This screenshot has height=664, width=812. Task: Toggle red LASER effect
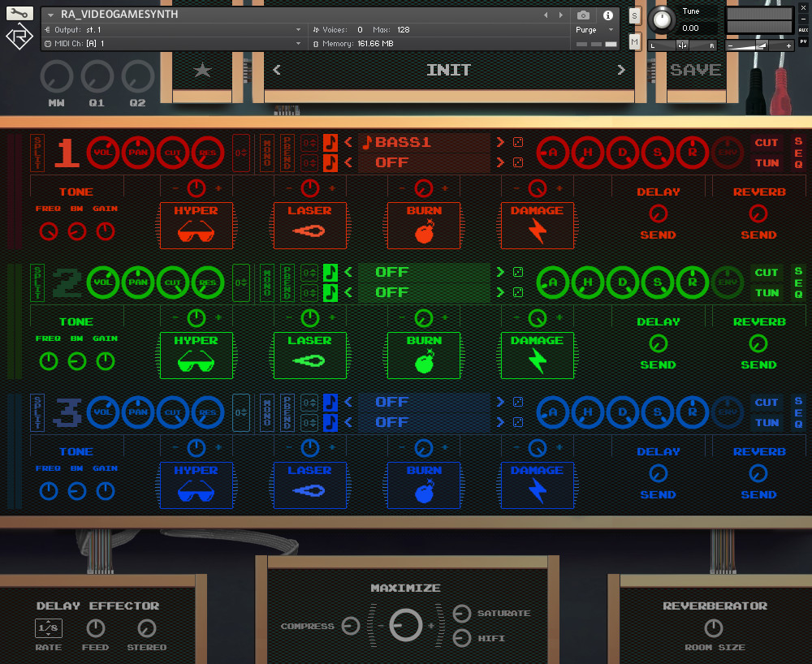point(309,226)
